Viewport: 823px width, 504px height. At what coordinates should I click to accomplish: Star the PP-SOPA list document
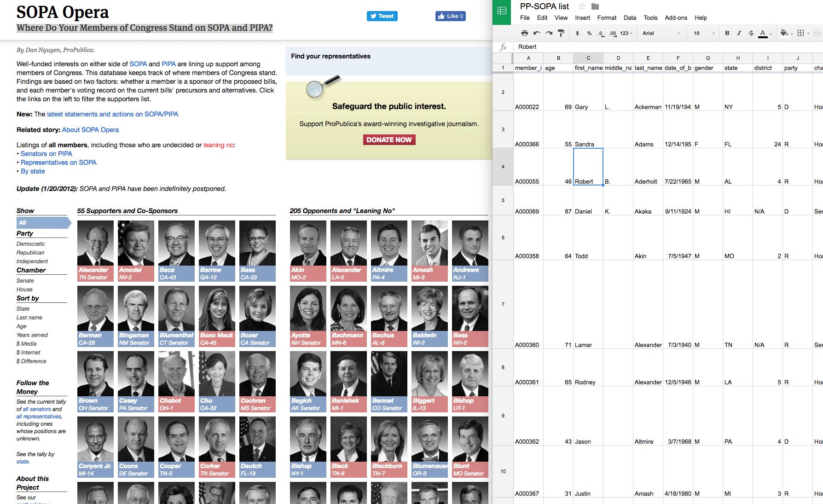[x=582, y=6]
